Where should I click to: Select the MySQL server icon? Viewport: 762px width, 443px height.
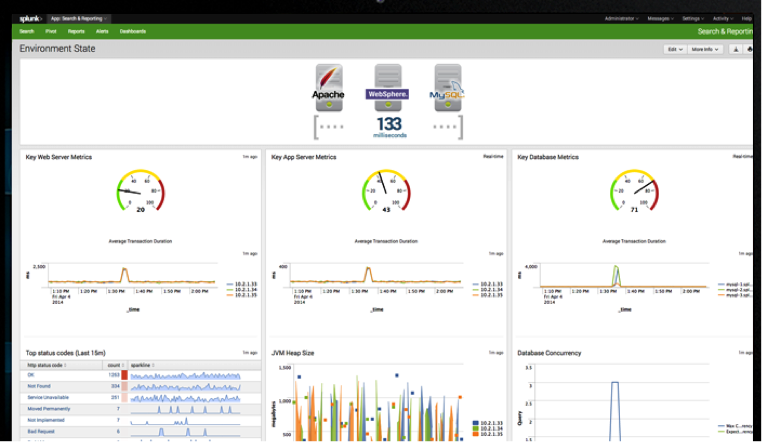click(x=448, y=88)
